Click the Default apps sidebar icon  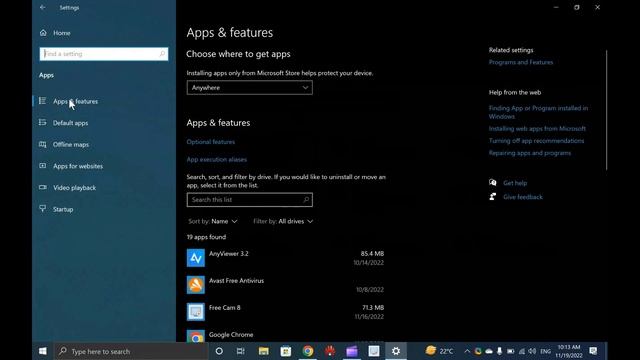[42, 122]
